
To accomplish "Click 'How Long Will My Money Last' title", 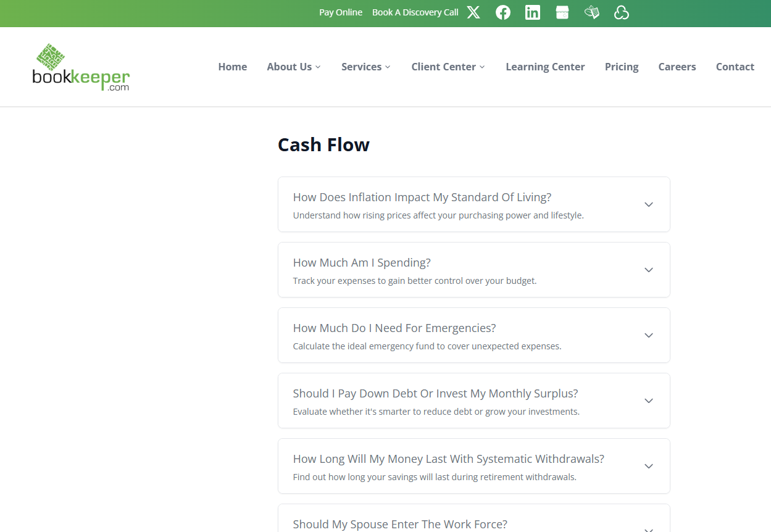I will point(449,459).
